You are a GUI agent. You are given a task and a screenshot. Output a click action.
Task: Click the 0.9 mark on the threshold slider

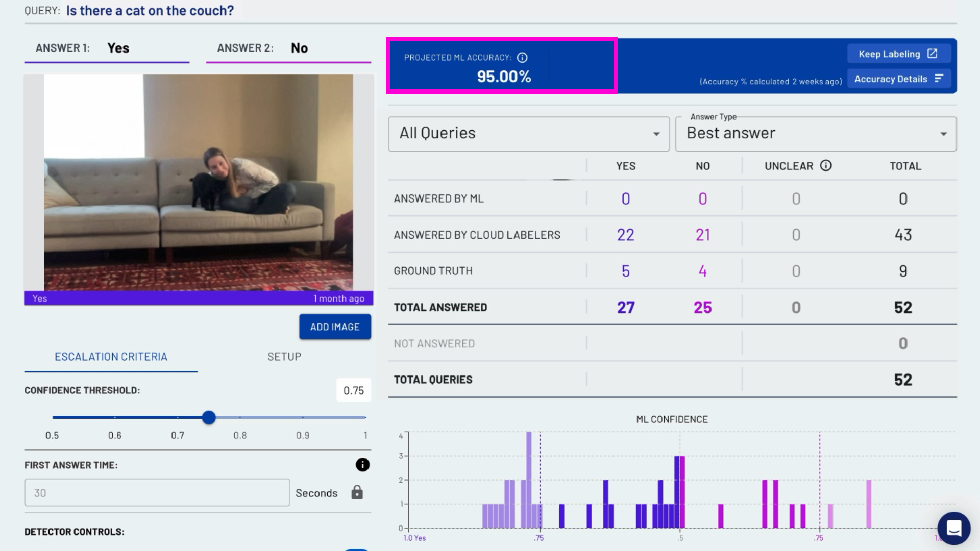coord(303,435)
